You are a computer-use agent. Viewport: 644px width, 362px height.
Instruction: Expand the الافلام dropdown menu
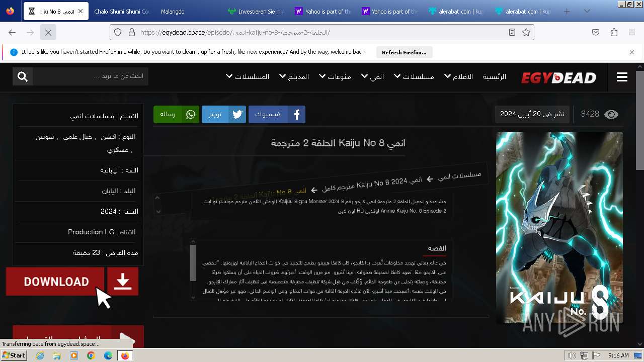pyautogui.click(x=459, y=76)
